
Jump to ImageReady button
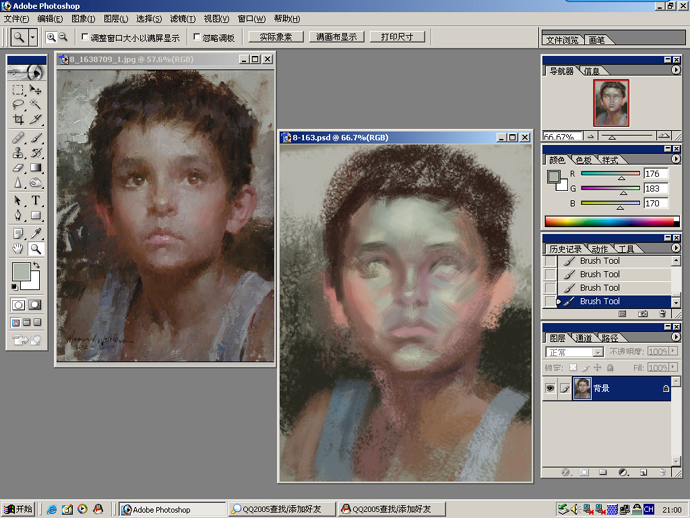coord(26,340)
